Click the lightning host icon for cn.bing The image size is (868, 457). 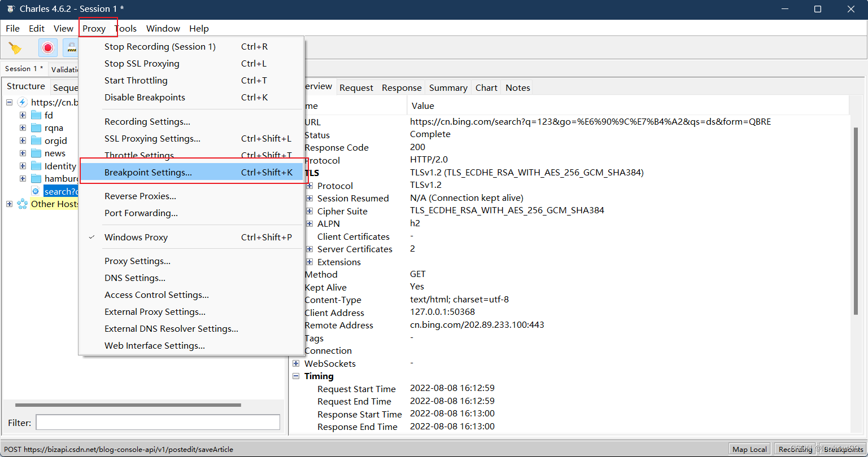tap(23, 102)
